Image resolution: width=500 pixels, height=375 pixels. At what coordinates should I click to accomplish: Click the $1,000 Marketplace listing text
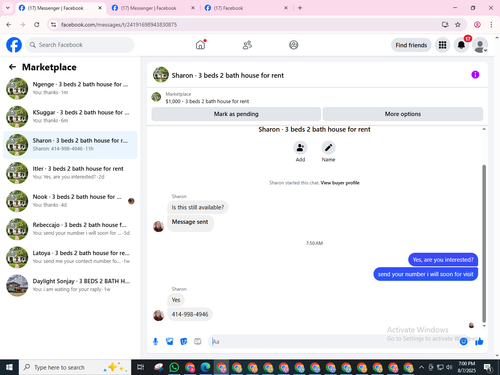(207, 101)
